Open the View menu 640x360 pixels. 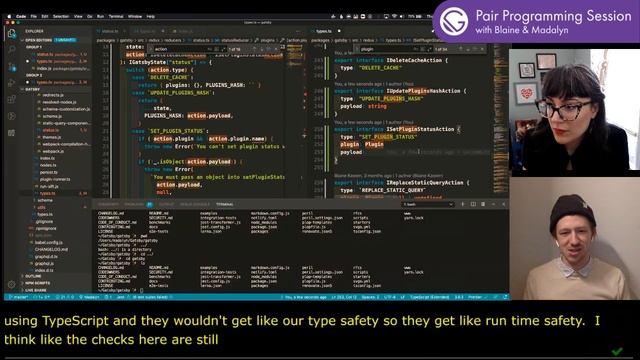[x=78, y=16]
